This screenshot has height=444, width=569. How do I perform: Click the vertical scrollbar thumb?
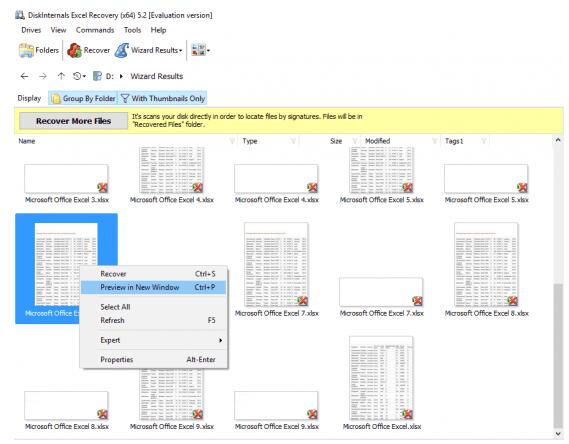click(558, 355)
